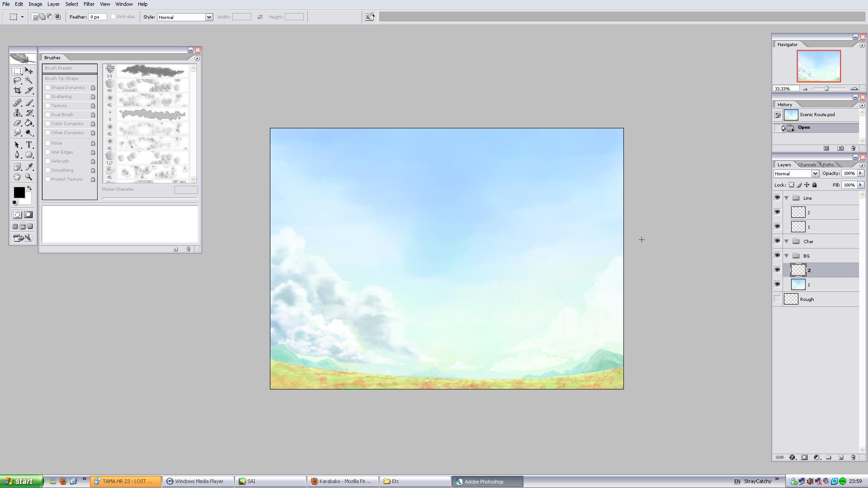Activate the Horizontal Type tool
The height and width of the screenshot is (488, 868).
[29, 145]
